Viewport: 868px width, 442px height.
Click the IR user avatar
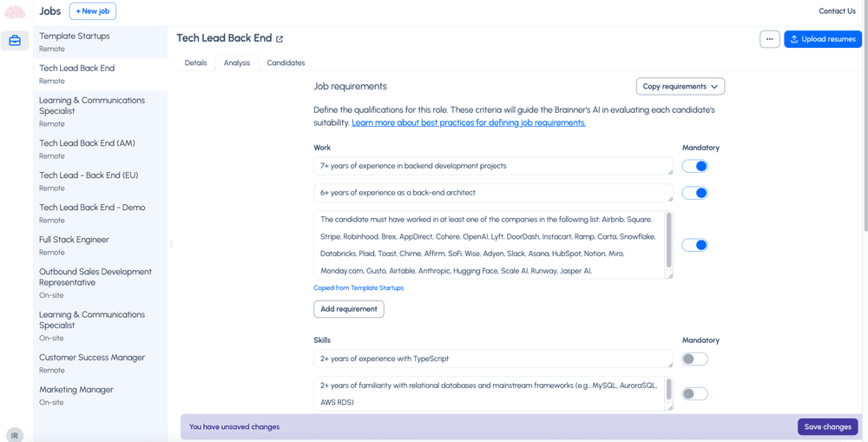click(15, 434)
